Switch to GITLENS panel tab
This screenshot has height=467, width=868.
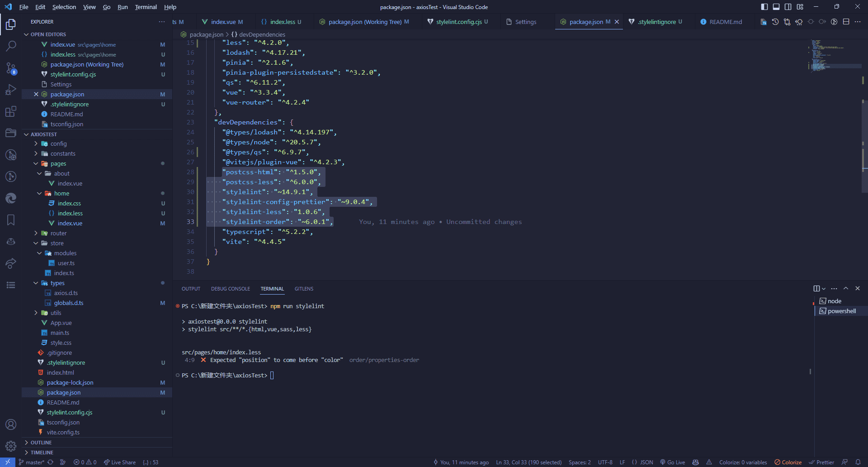304,289
